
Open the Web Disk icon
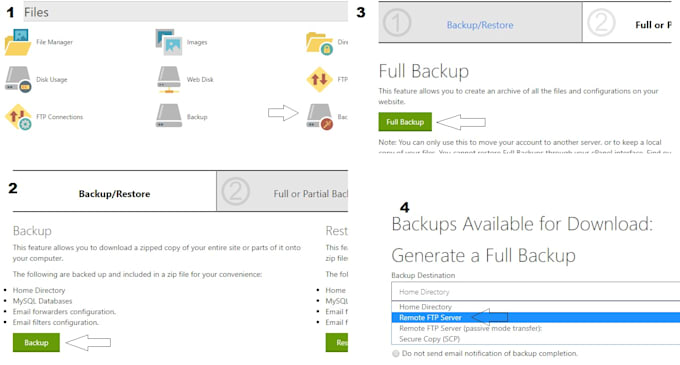[x=169, y=79]
